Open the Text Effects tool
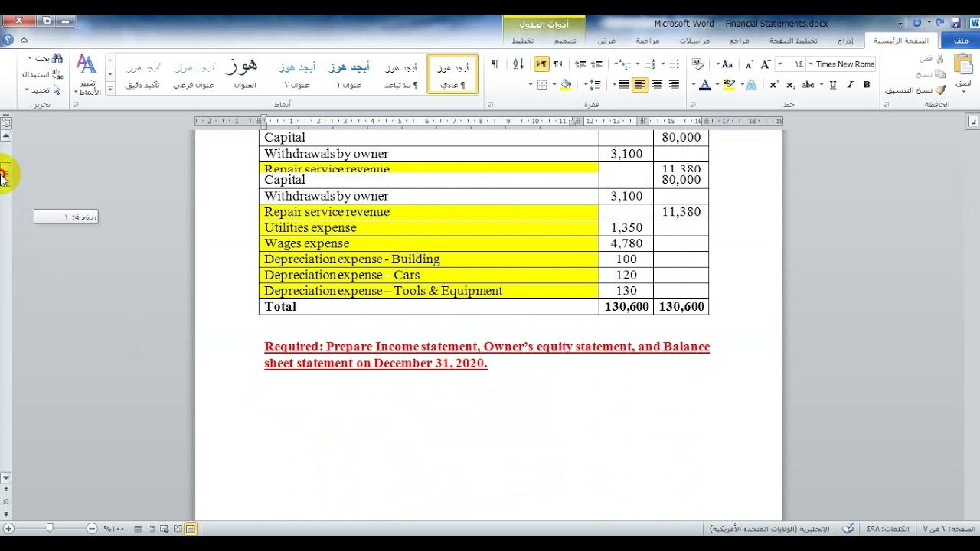The width and height of the screenshot is (980, 551). pyautogui.click(x=752, y=85)
